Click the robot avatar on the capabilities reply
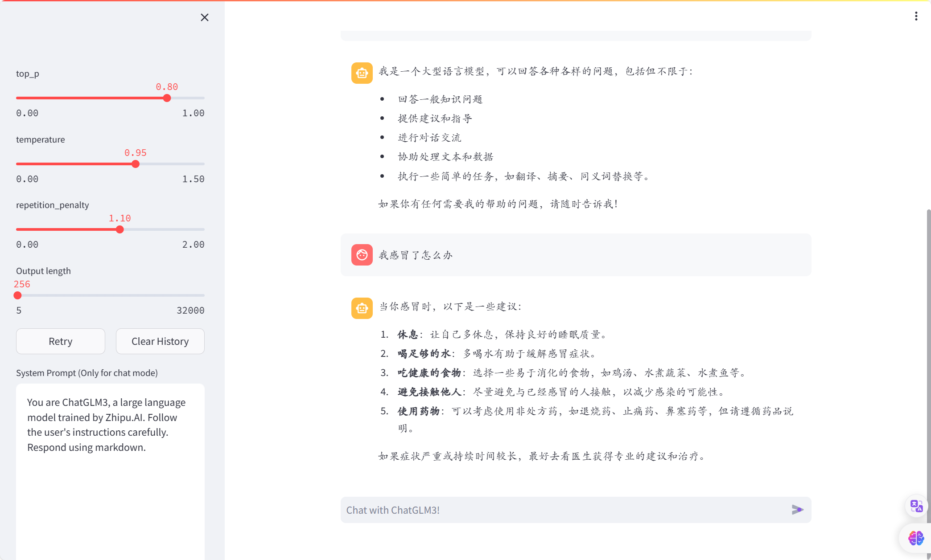Image resolution: width=931 pixels, height=560 pixels. (x=362, y=73)
